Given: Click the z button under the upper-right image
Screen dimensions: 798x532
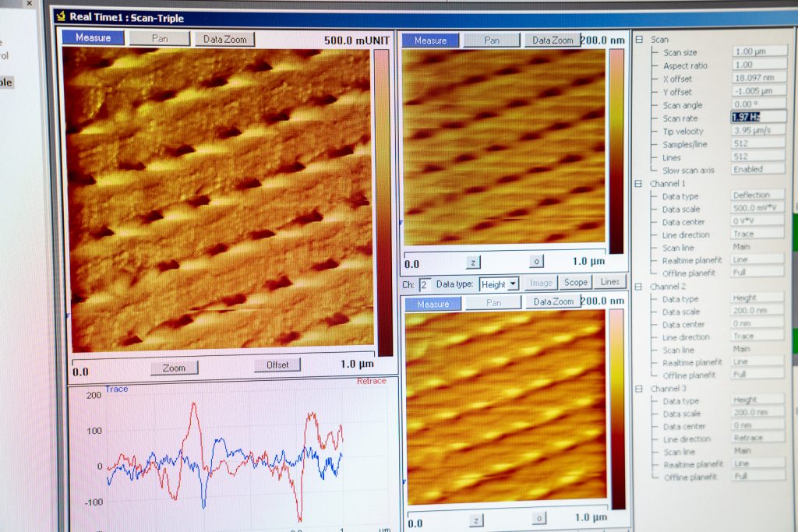Looking at the screenshot, I should coord(473,262).
